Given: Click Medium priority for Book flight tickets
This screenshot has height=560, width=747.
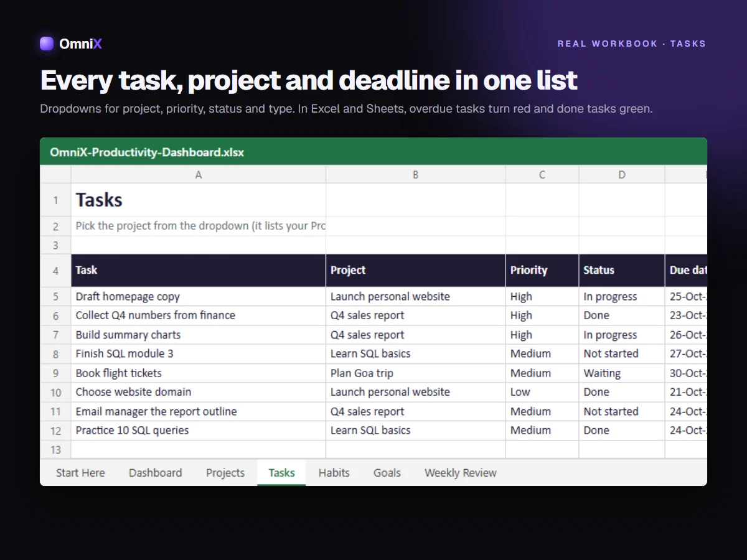Looking at the screenshot, I should pos(542,373).
